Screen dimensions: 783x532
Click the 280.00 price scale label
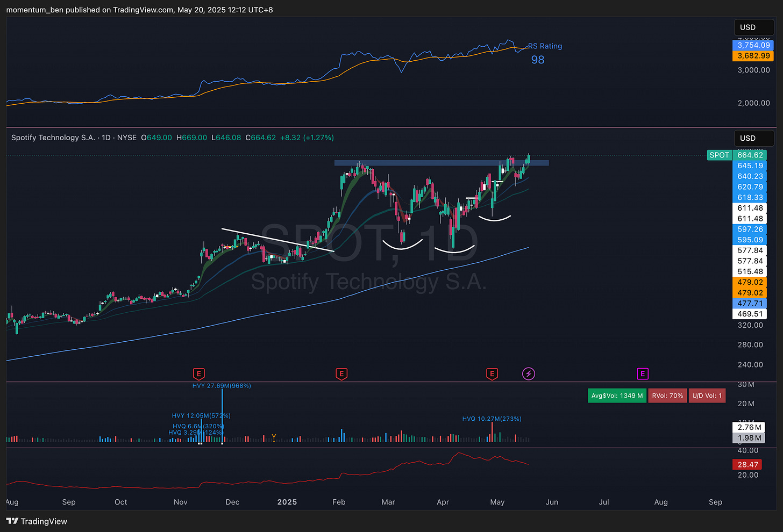[750, 345]
